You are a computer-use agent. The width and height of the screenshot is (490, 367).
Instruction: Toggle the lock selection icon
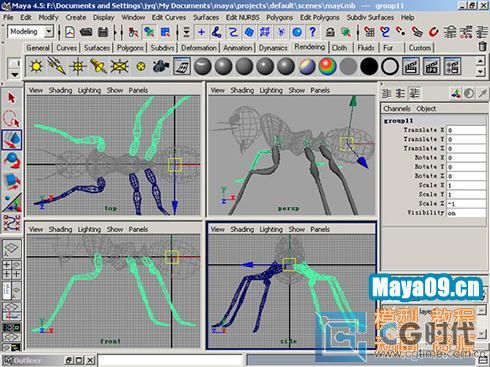pyautogui.click(x=330, y=32)
